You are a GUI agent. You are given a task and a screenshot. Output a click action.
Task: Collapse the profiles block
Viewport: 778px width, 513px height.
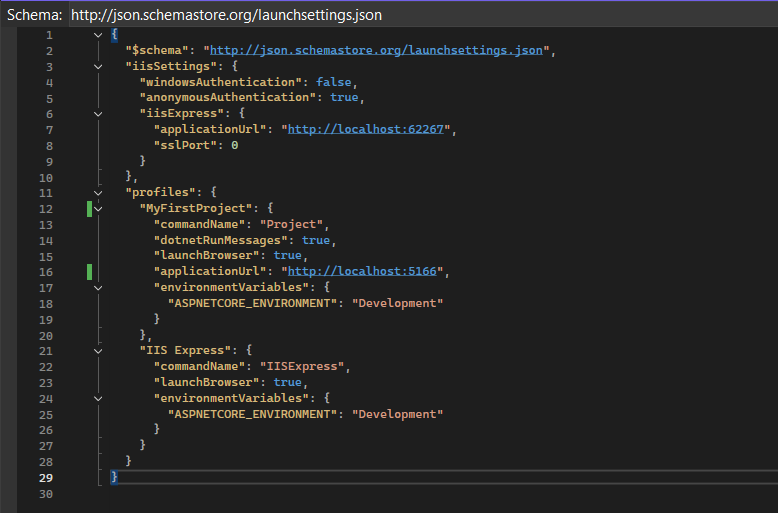pos(98,193)
